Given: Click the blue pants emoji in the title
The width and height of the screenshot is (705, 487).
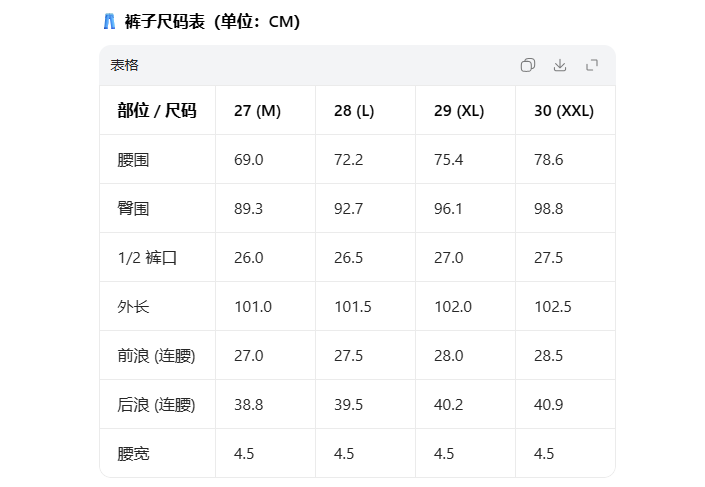Looking at the screenshot, I should pos(109,21).
